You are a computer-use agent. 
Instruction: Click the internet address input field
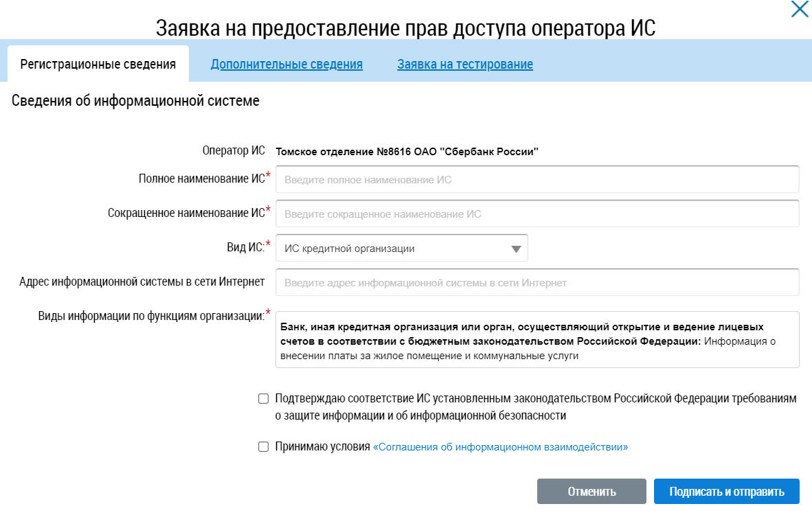[537, 282]
